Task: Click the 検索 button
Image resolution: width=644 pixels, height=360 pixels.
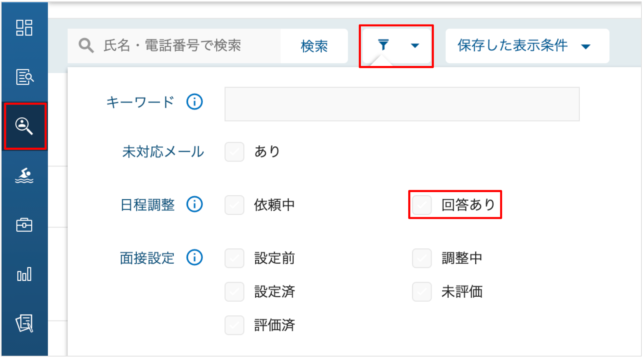Action: click(314, 46)
